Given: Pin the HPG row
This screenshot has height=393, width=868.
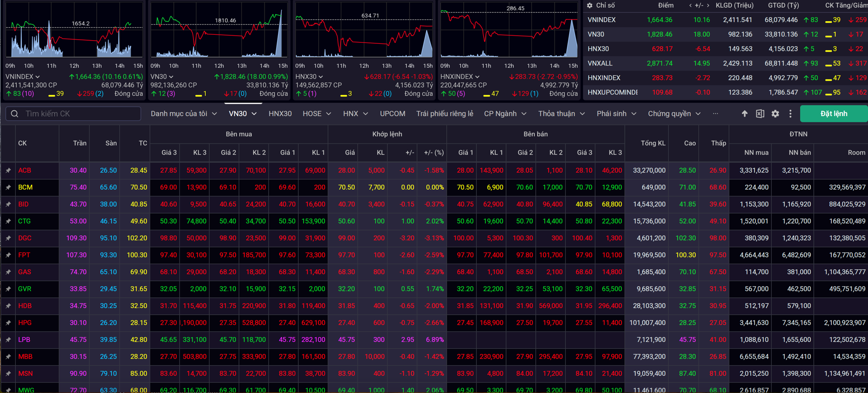Looking at the screenshot, I should tap(8, 323).
